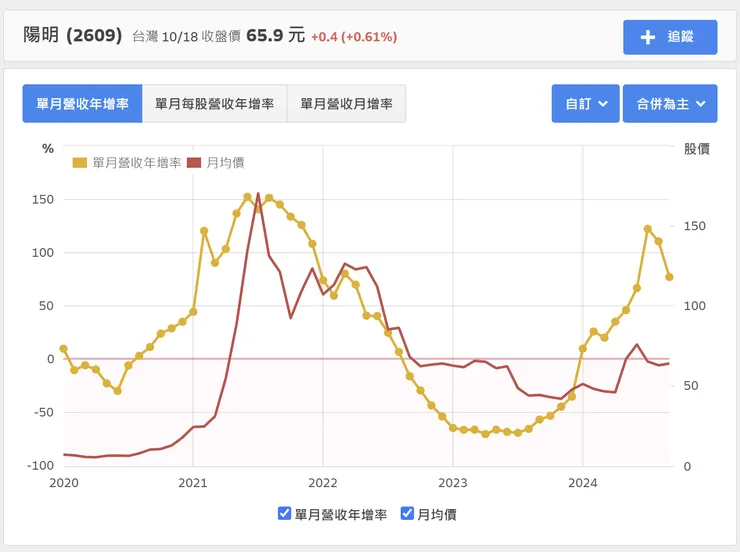Toggle the 月均價 checkbox below chart
The width and height of the screenshot is (740, 552).
[x=407, y=513]
